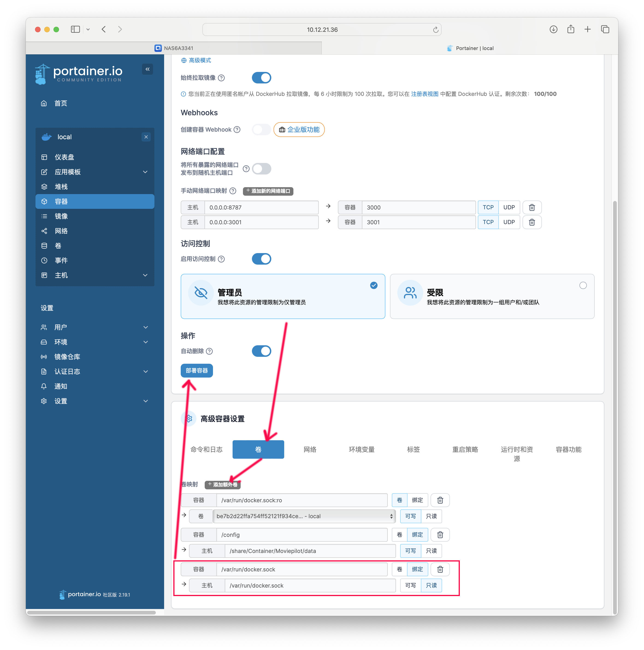
Task: Expand the 主机 submenu chevron
Action: pyautogui.click(x=145, y=275)
